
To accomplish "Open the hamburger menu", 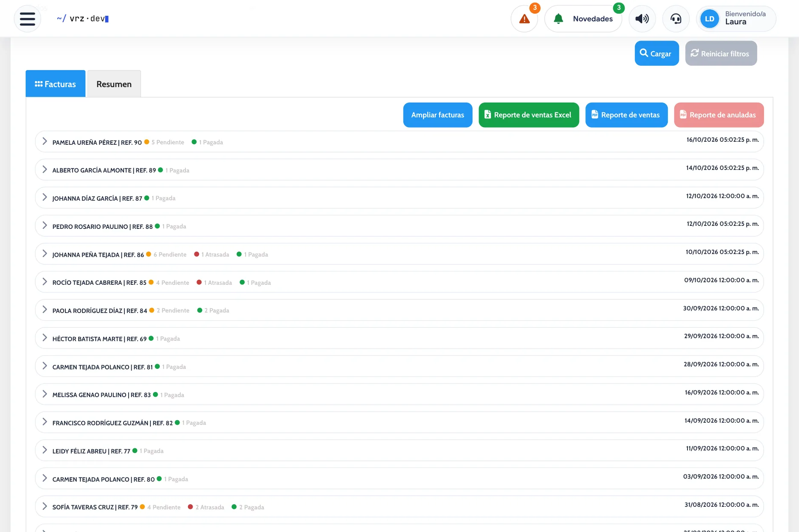I will 27,19.
